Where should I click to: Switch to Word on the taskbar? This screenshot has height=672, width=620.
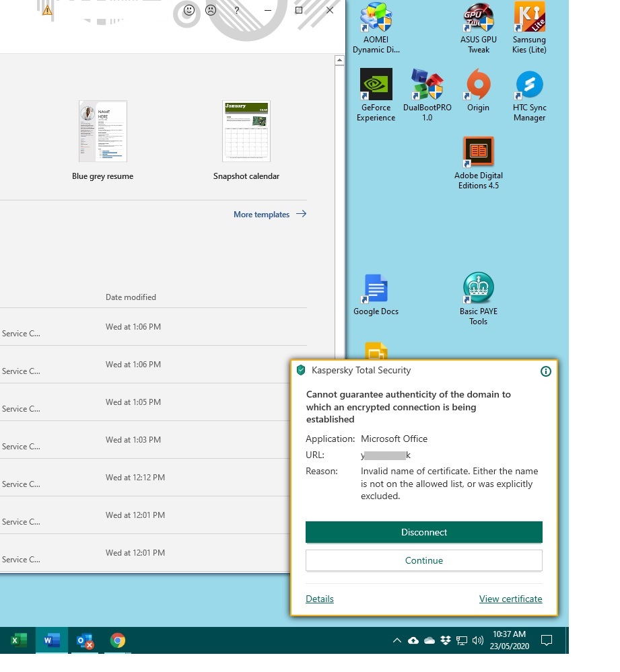[x=51, y=640]
